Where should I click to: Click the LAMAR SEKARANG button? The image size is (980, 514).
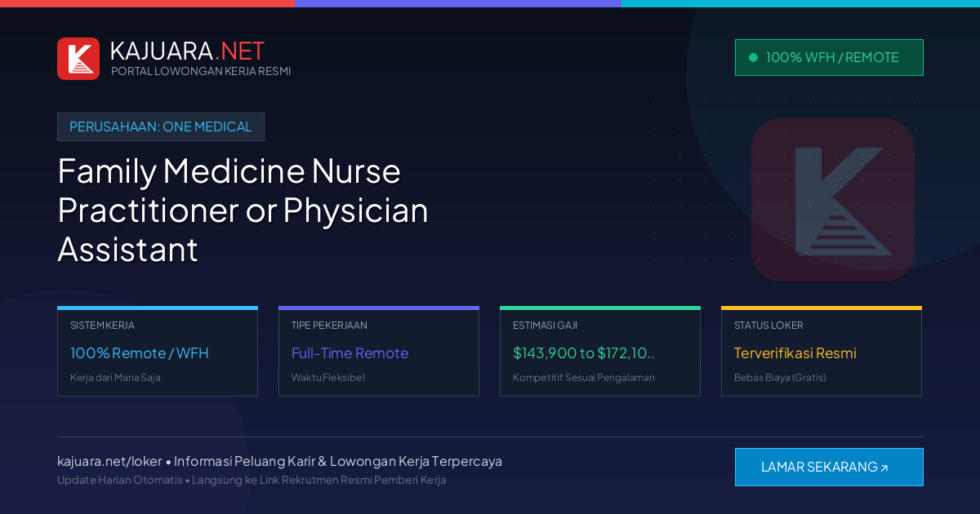829,467
